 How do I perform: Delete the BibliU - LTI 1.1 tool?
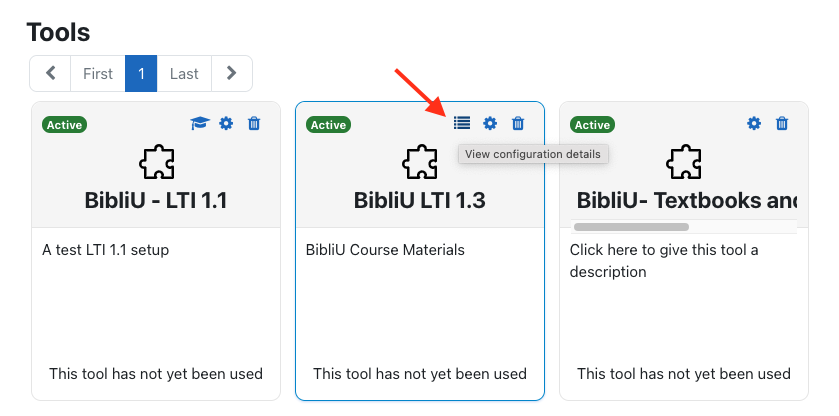click(x=254, y=124)
